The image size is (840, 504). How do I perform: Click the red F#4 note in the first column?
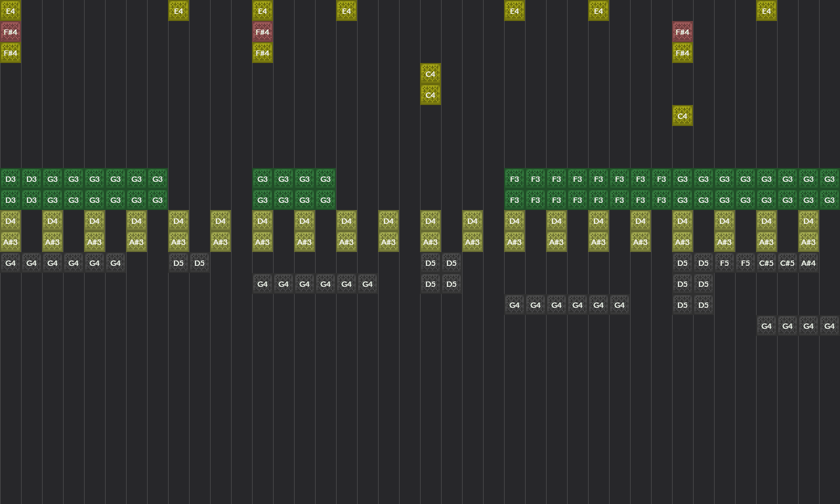[10, 31]
